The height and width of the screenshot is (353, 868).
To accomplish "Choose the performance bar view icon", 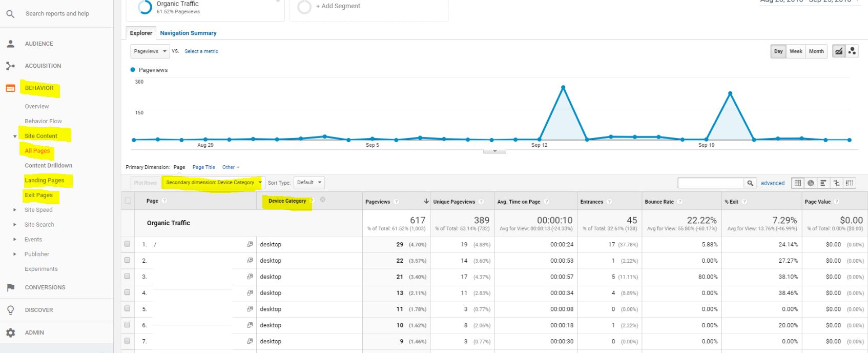I will (x=823, y=183).
